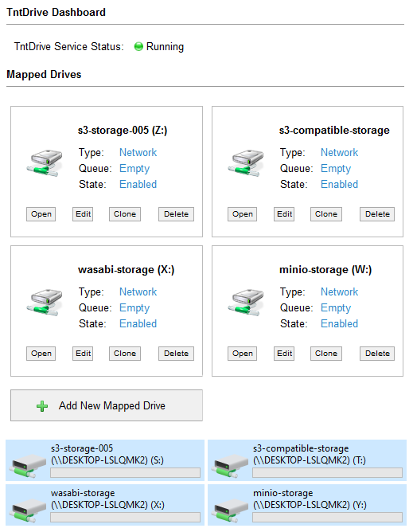This screenshot has height=532, width=413.
Task: Click the s3-storage-005 (S:) capacity bar
Action: [x=126, y=473]
